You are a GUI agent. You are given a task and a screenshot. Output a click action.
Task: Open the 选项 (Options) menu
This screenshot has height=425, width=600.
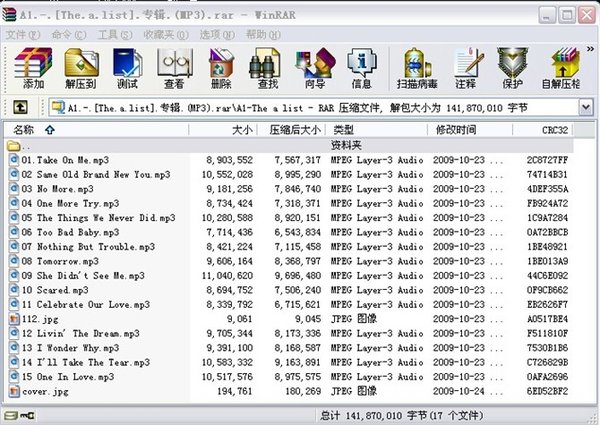(217, 35)
